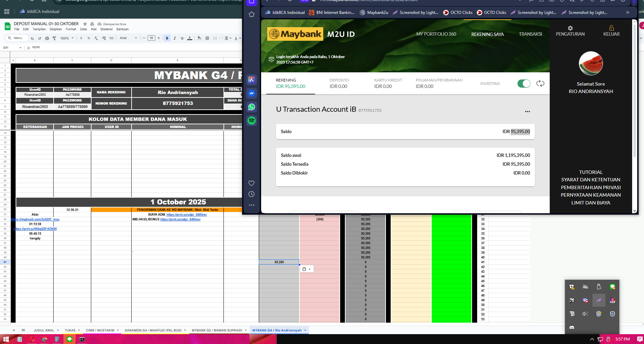Open dropdown arrow on TUKAS sheet tab
Screen dimensions: 644x344
pyautogui.click(x=79, y=330)
